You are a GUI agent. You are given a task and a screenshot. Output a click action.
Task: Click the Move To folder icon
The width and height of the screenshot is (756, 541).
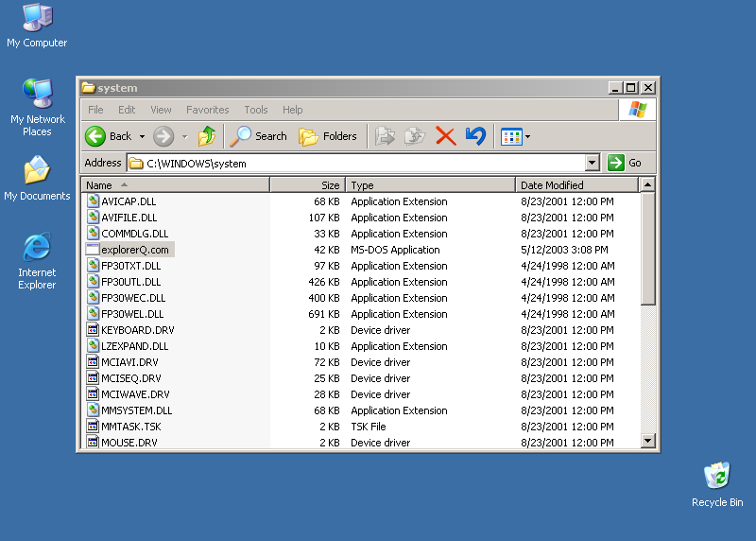coord(385,136)
